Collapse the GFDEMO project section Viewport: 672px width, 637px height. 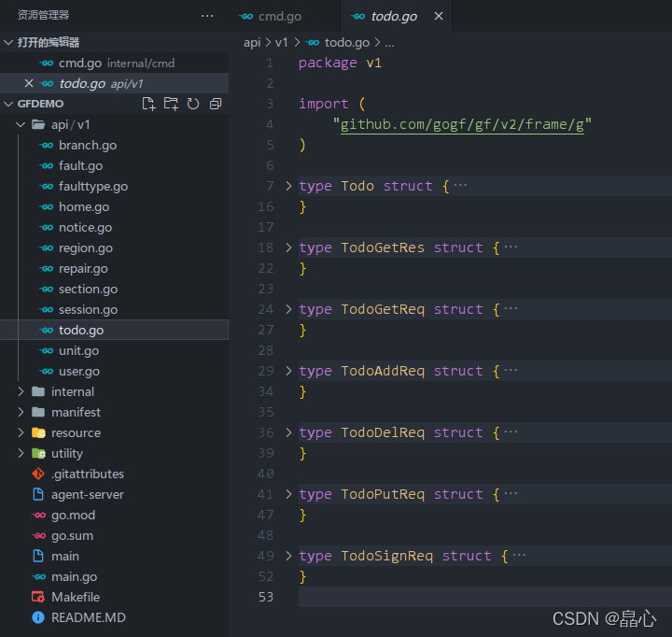8,104
